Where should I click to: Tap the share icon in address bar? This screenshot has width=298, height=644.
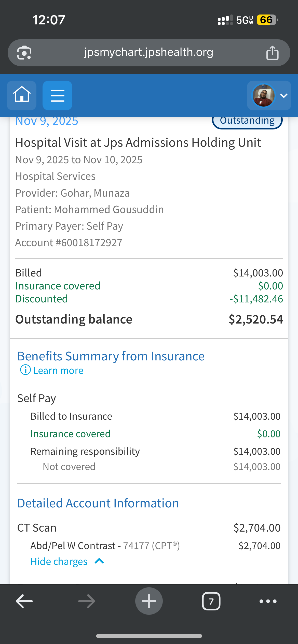272,53
